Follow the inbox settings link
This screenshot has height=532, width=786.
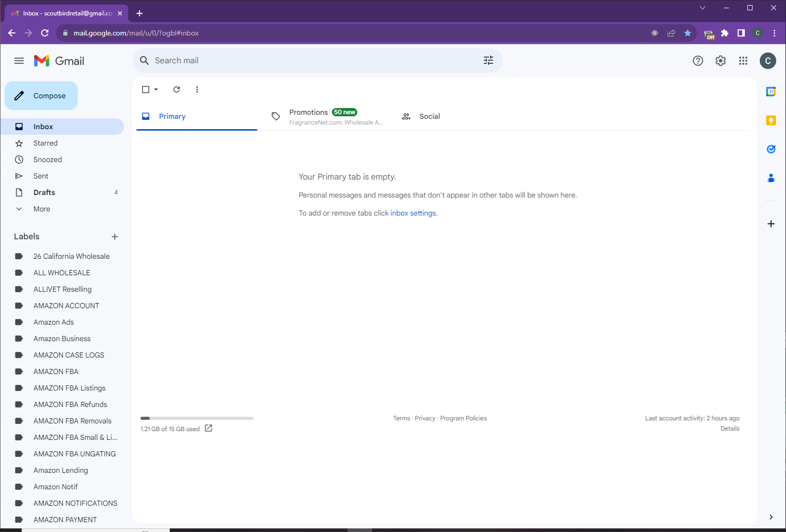[x=413, y=213]
